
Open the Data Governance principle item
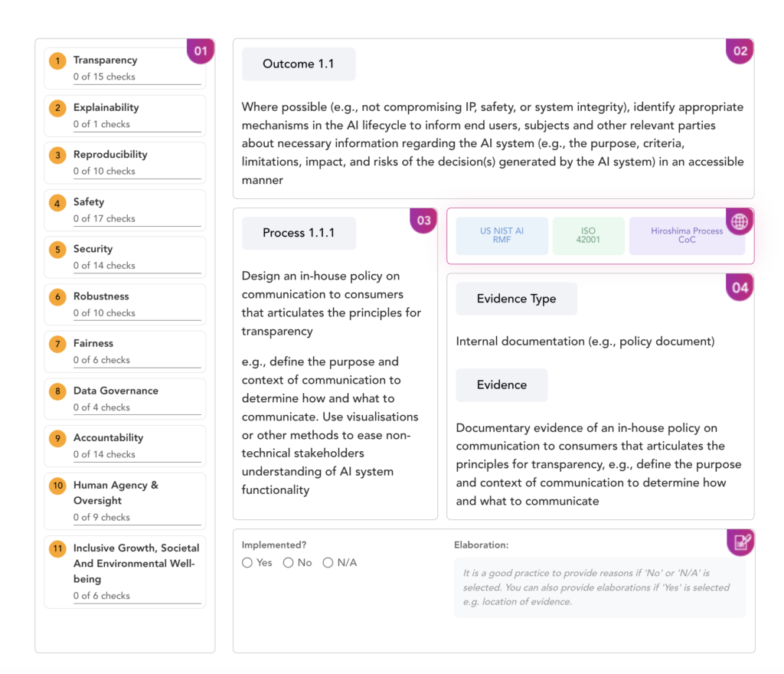pos(125,399)
